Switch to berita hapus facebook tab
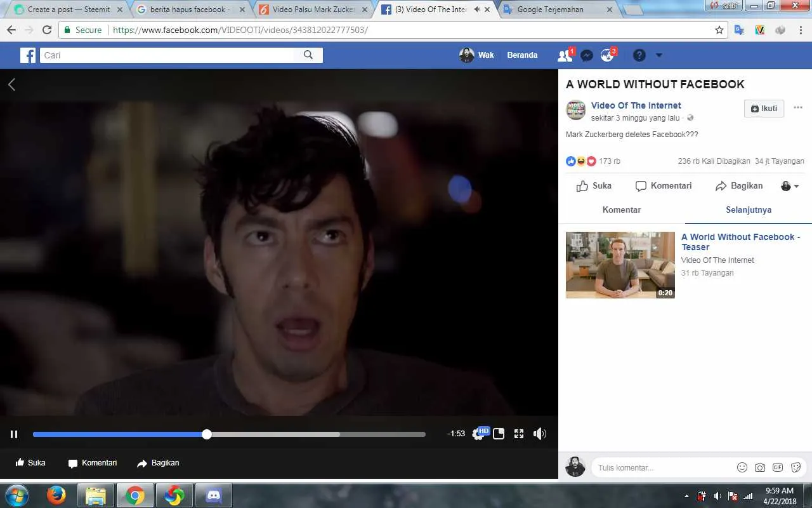Viewport: 812px width, 508px height. pyautogui.click(x=190, y=10)
